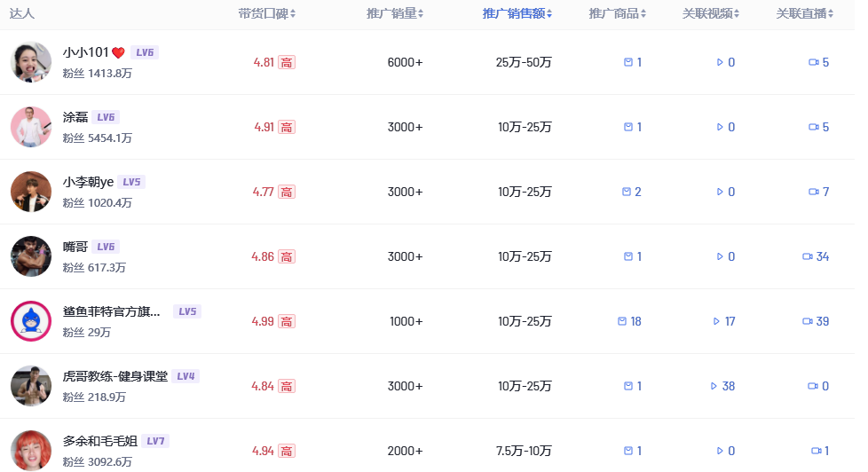Open related videos icon for 涂磊
Screen dimensions: 868x472
pos(720,127)
